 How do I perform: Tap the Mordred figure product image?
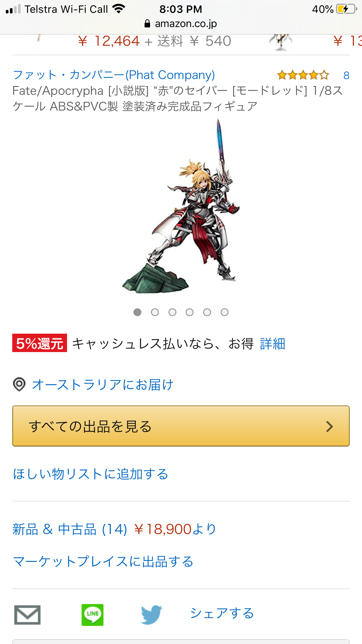[181, 206]
